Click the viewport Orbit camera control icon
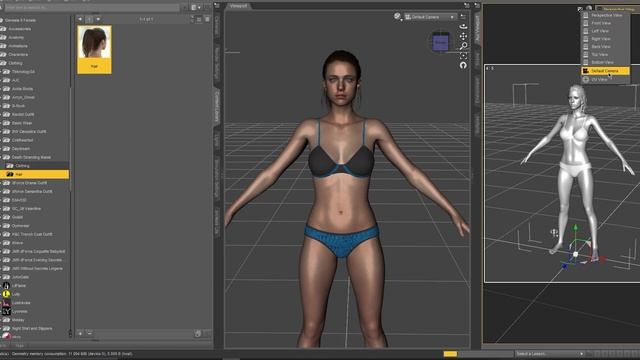The height and width of the screenshot is (360, 640). (463, 26)
